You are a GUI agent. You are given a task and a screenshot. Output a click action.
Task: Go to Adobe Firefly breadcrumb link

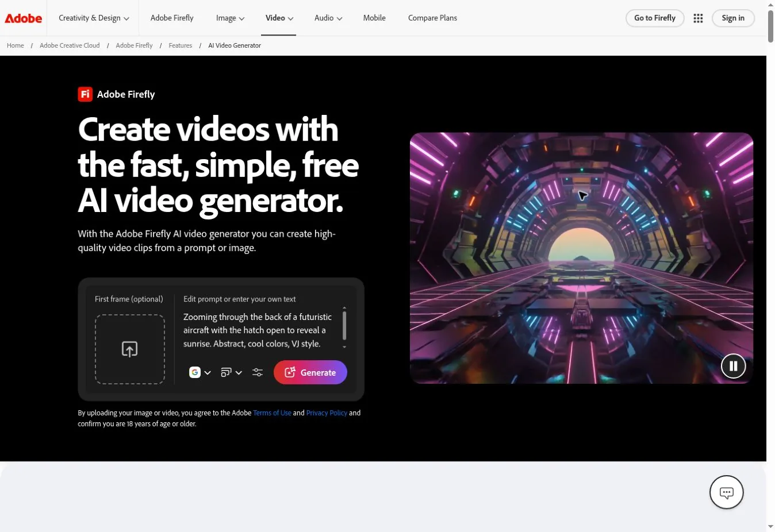[134, 45]
